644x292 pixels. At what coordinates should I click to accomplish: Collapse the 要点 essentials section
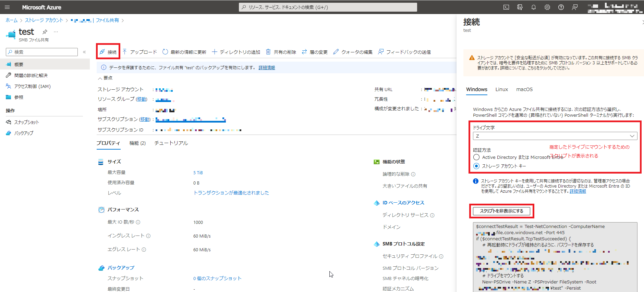[105, 78]
